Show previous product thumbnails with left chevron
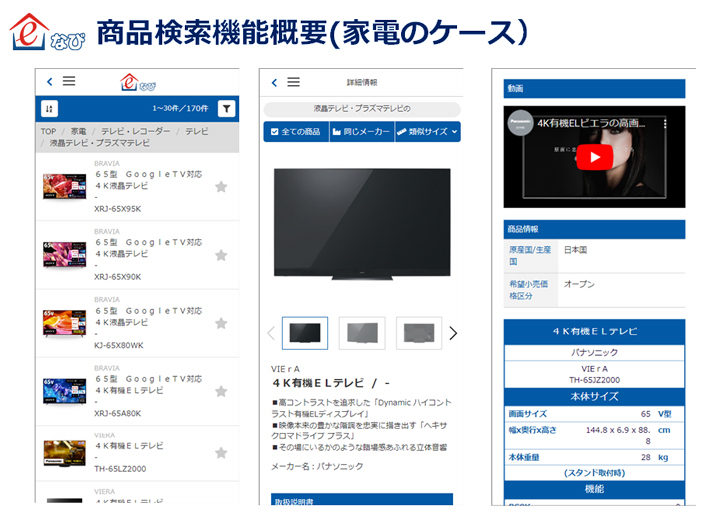This screenshot has height=528, width=710. (x=271, y=333)
